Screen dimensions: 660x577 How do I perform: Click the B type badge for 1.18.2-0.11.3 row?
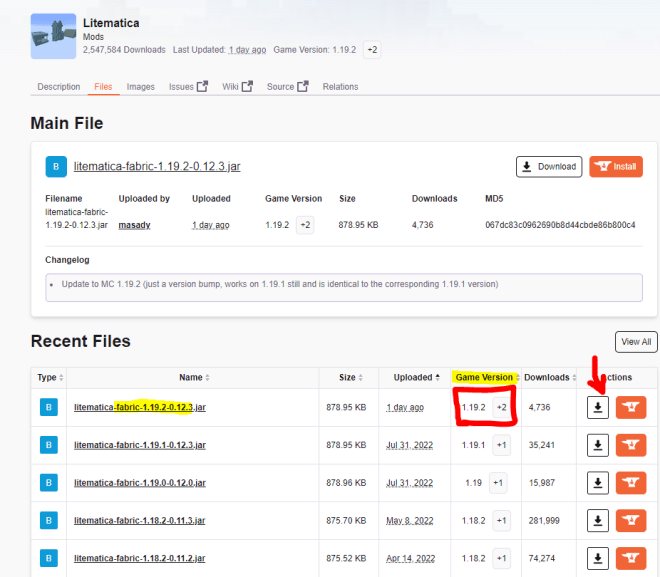(x=49, y=521)
